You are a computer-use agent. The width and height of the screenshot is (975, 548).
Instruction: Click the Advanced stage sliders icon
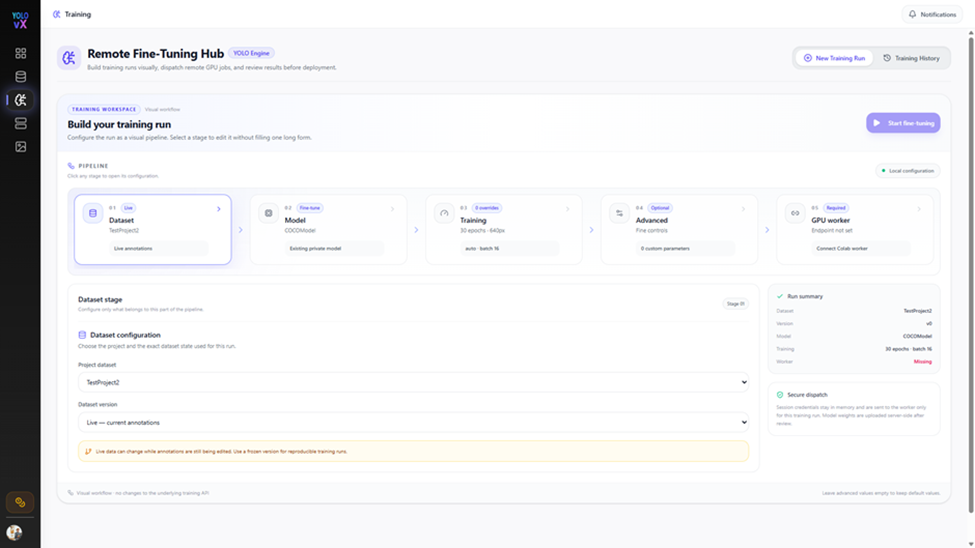click(619, 213)
